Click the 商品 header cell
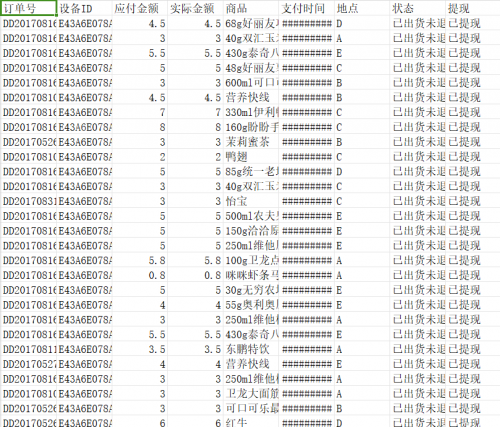Image resolution: width=500 pixels, height=427 pixels. pos(251,8)
